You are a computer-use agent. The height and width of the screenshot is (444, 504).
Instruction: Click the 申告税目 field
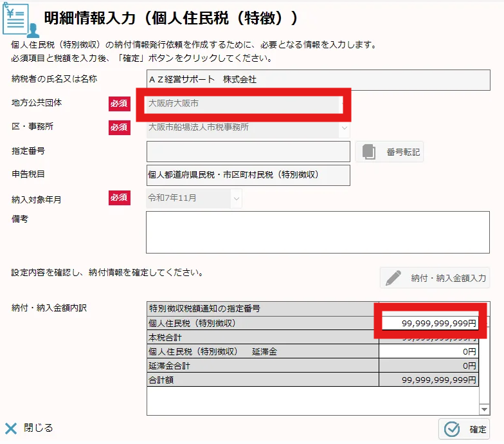[248, 175]
